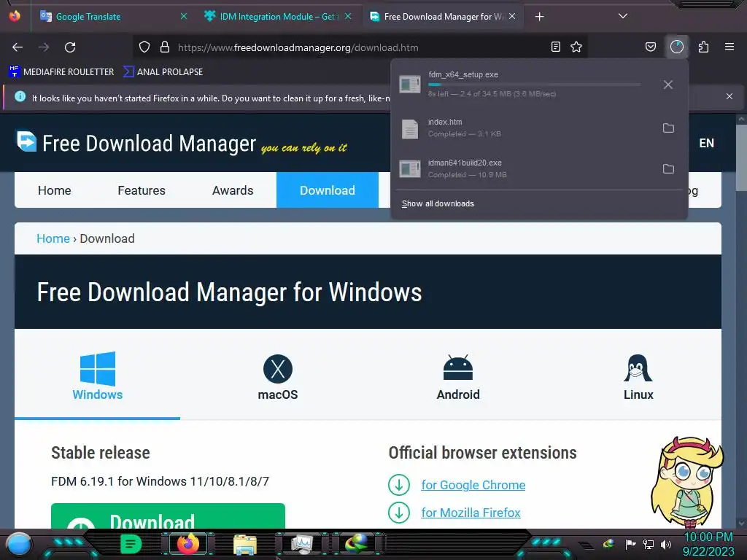Close the Google Translate tab
747x560 pixels.
183,16
